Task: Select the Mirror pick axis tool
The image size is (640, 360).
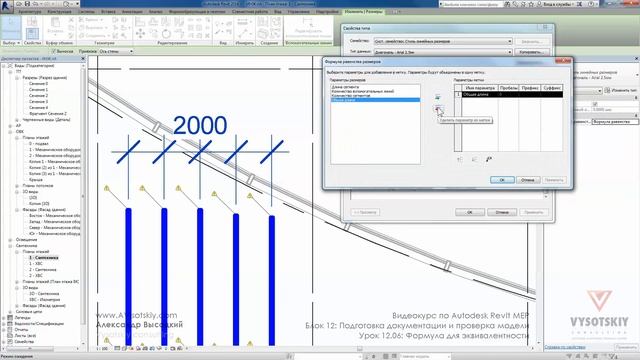Action: [x=166, y=21]
